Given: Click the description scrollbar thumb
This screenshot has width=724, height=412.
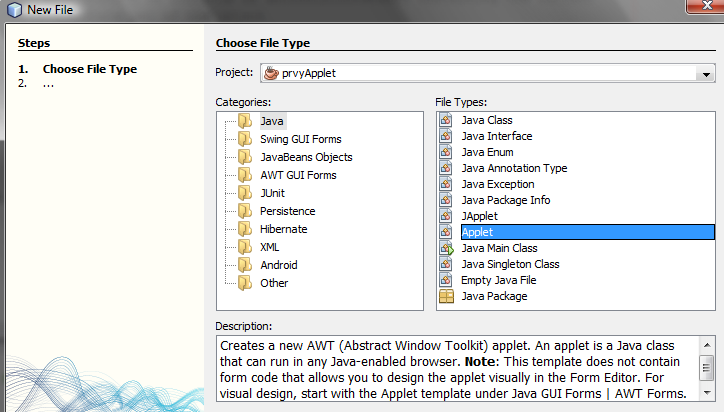Looking at the screenshot, I should pos(706,368).
